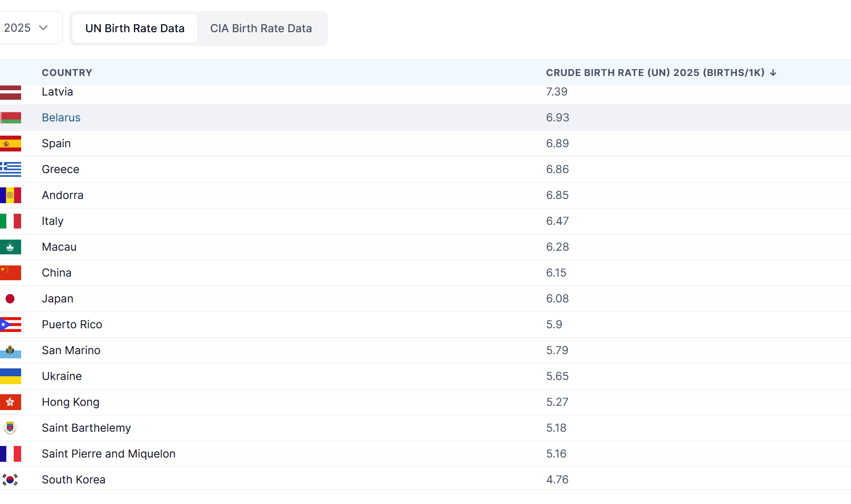851x504 pixels.
Task: Sort by Crude Birth Rate (UN) 2025 column
Action: (x=655, y=73)
